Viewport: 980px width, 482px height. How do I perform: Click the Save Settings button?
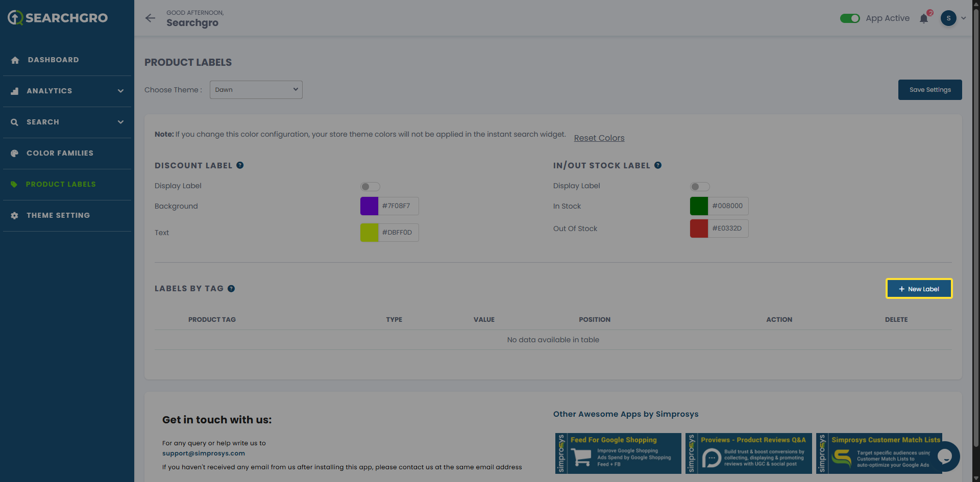click(929, 90)
